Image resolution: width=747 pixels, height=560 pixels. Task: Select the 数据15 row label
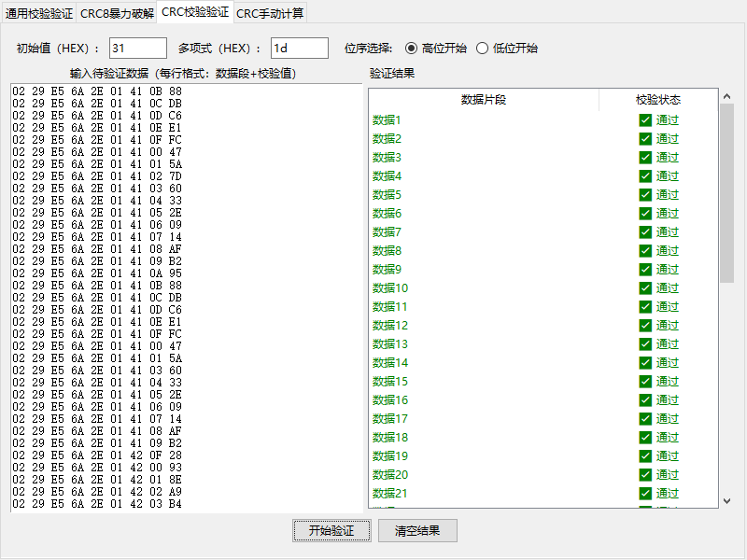tap(390, 382)
